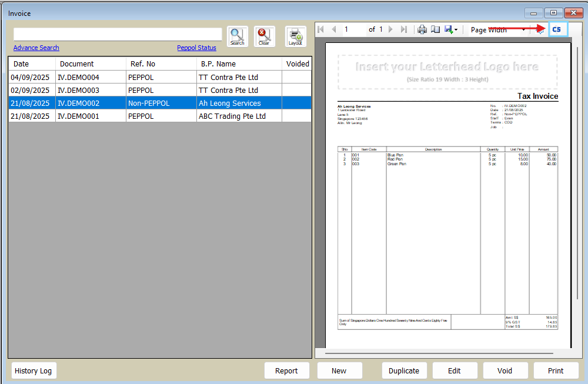Click the print icon in preview toolbar
Image resolution: width=588 pixels, height=384 pixels.
[x=422, y=29]
